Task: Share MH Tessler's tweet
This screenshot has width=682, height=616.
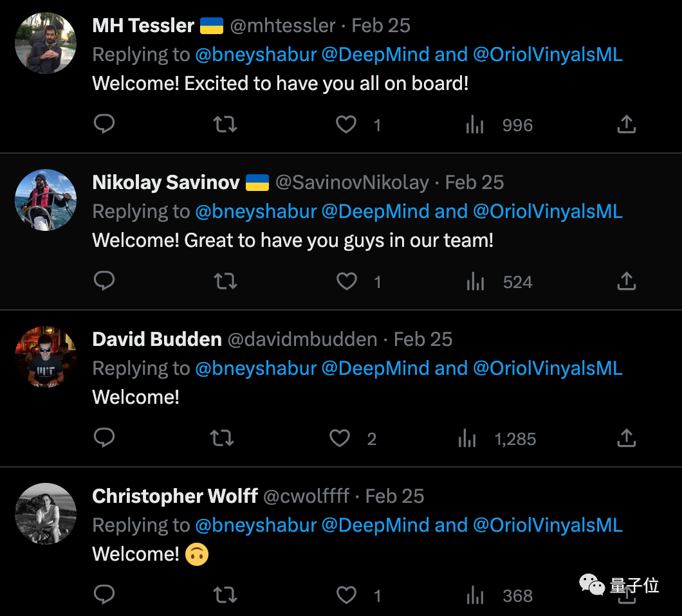Action: point(626,124)
